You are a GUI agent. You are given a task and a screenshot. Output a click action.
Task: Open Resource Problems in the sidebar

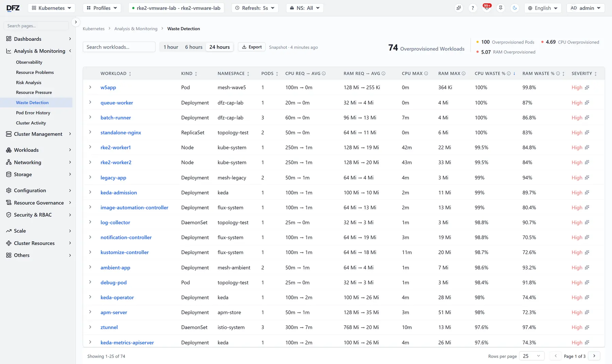(x=35, y=72)
